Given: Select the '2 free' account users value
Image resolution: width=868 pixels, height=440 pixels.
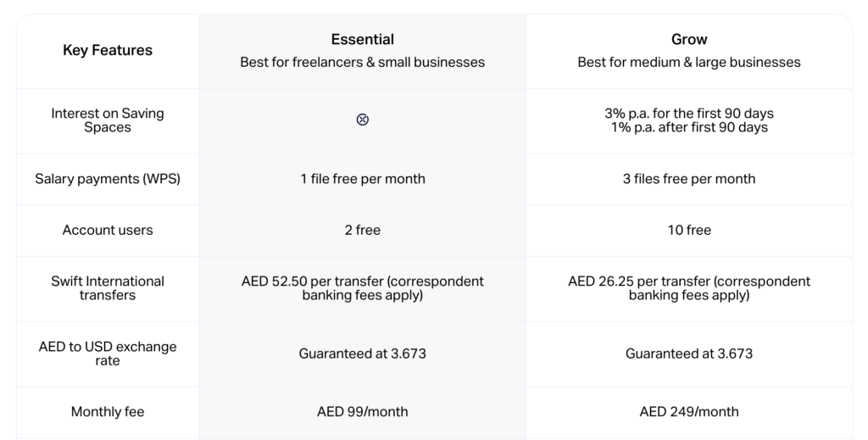Looking at the screenshot, I should click(363, 230).
